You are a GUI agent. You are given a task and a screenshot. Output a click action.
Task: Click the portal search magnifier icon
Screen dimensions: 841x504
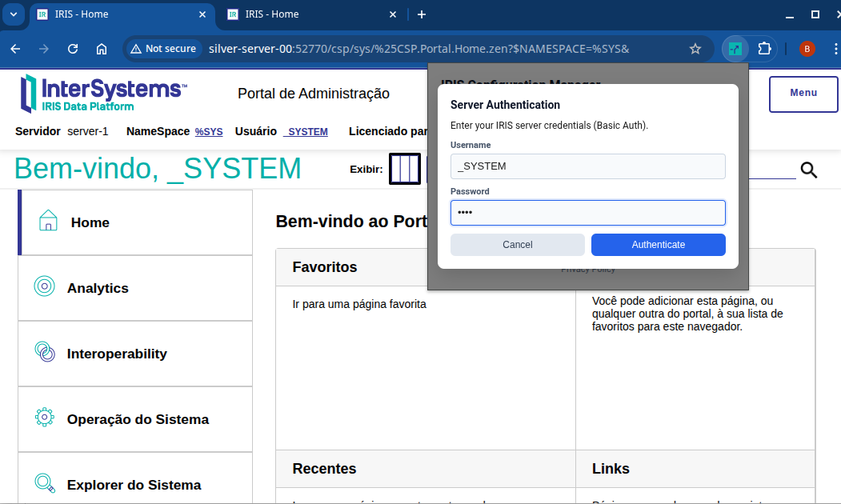pyautogui.click(x=809, y=170)
